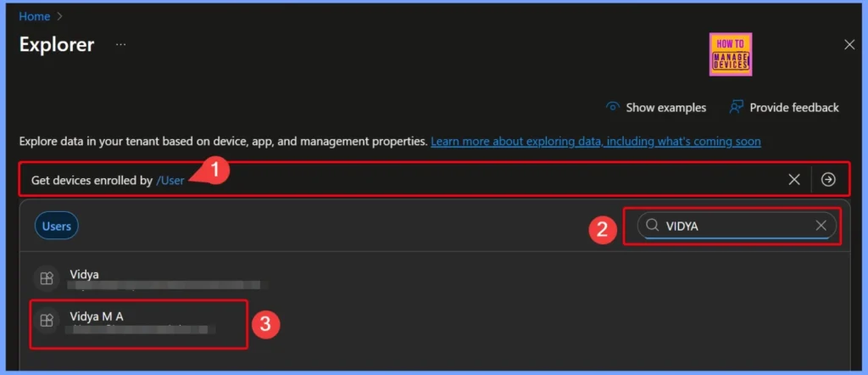Click the magnifier icon in the search box
The height and width of the screenshot is (375, 868).
654,225
